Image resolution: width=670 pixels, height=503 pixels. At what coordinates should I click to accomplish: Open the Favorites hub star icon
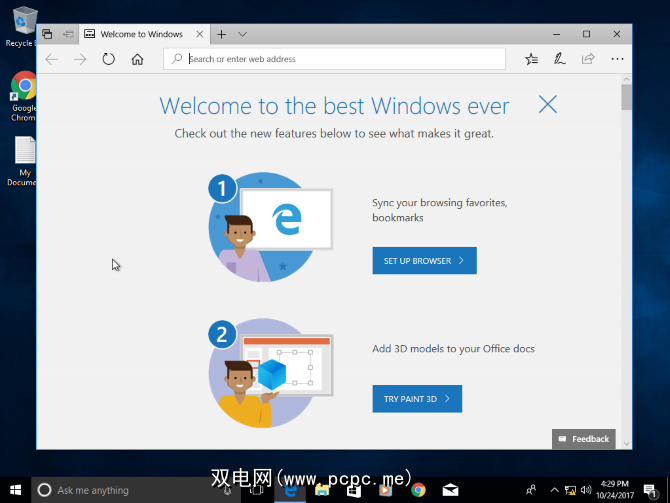pyautogui.click(x=532, y=59)
